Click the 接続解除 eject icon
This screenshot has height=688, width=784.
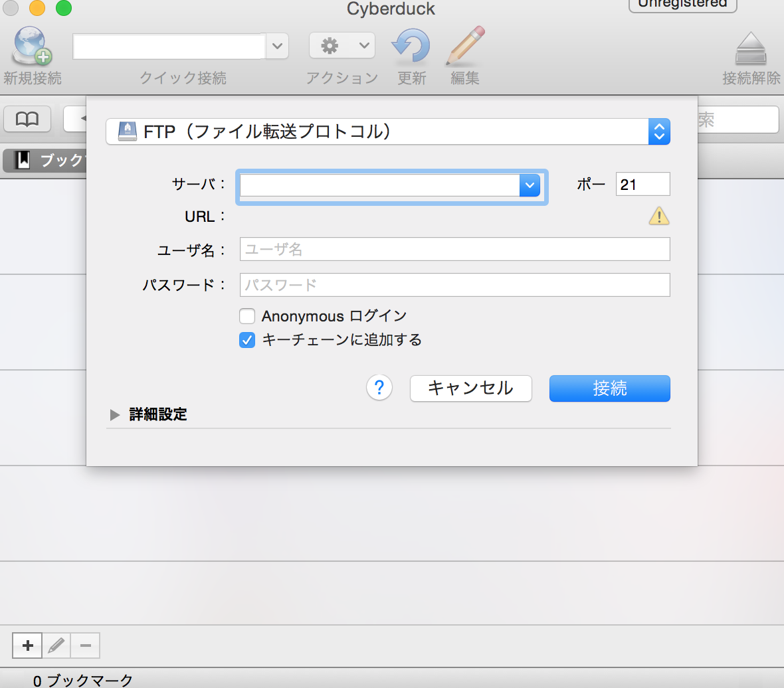coord(751,48)
